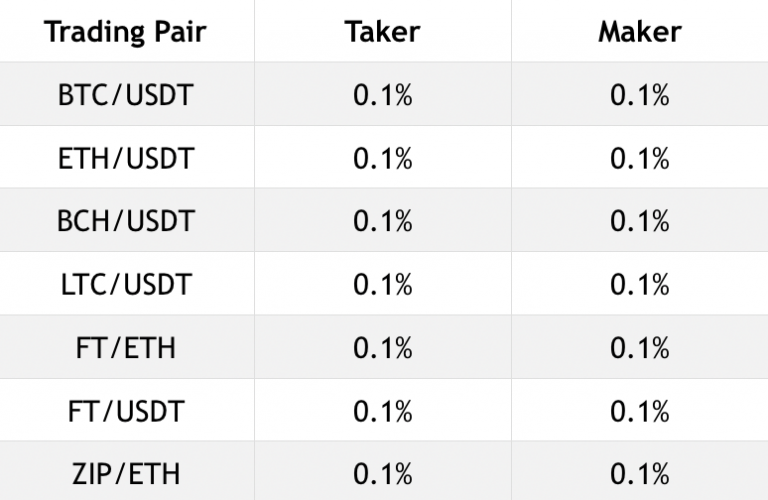The width and height of the screenshot is (768, 500).
Task: Click the FT/ETH maker fee value
Action: [x=640, y=348]
